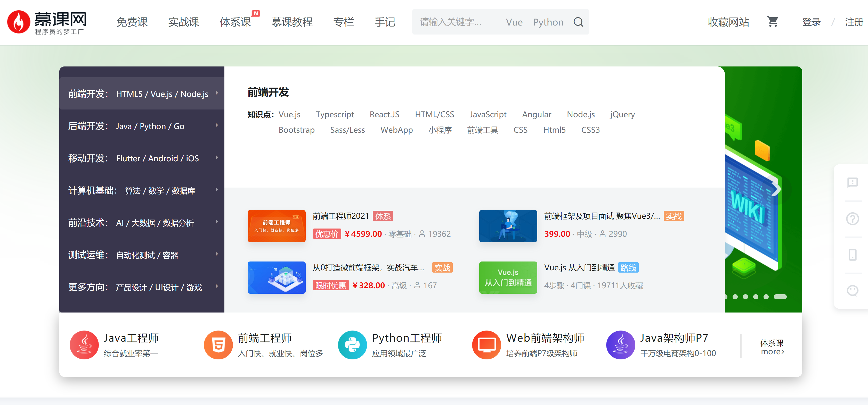Click Vue.js 从入门到精通 title

coord(580,268)
